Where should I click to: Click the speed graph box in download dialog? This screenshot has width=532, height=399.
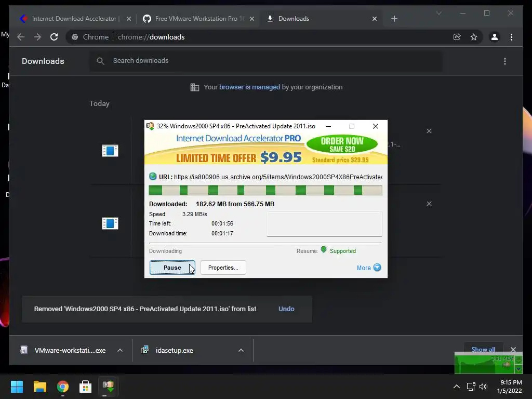[324, 224]
